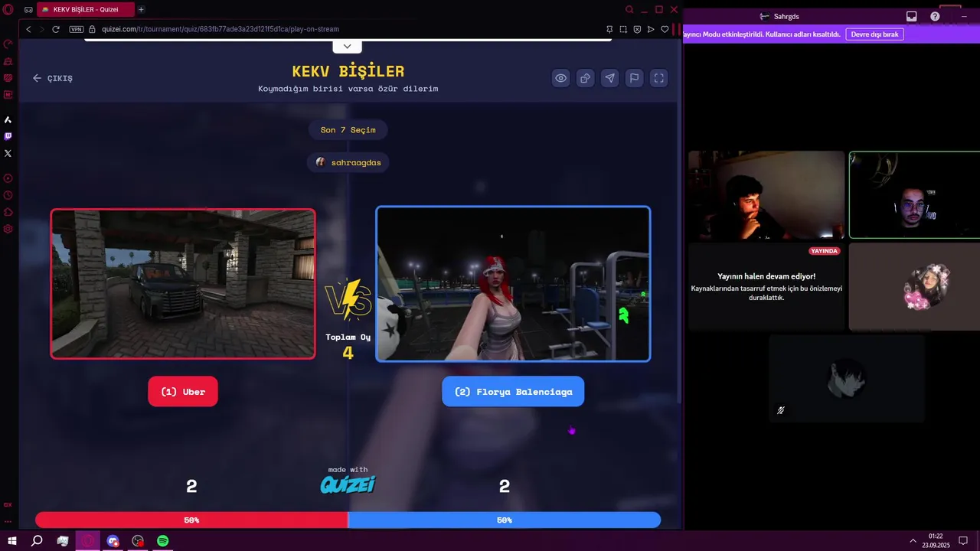Expand the collapsed top panel chevron

pos(347,47)
